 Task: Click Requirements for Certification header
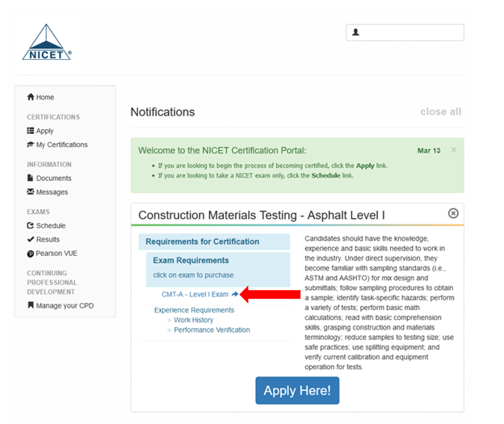coord(214,241)
